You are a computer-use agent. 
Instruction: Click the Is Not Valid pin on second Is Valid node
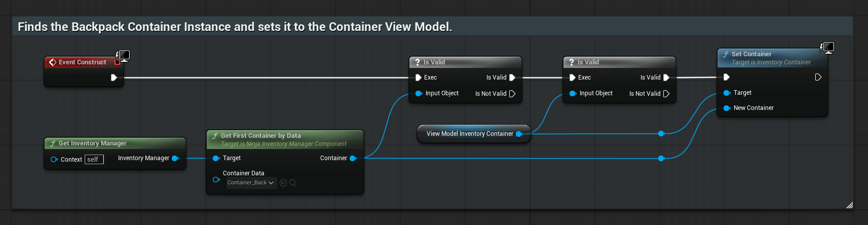coord(666,94)
